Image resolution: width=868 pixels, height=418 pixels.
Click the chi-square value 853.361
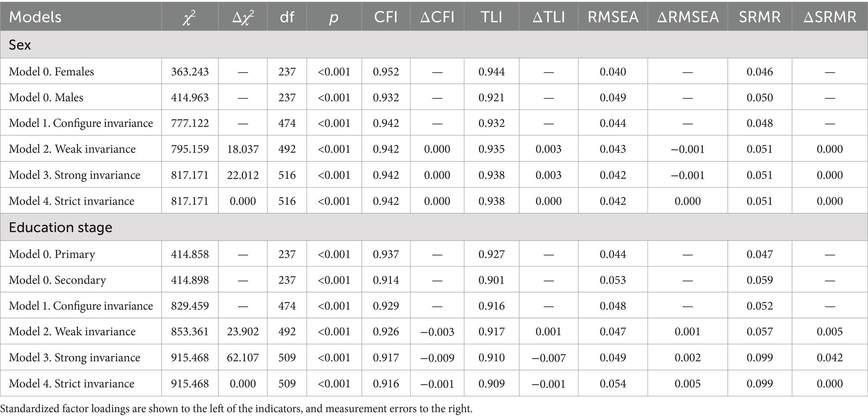click(x=190, y=331)
